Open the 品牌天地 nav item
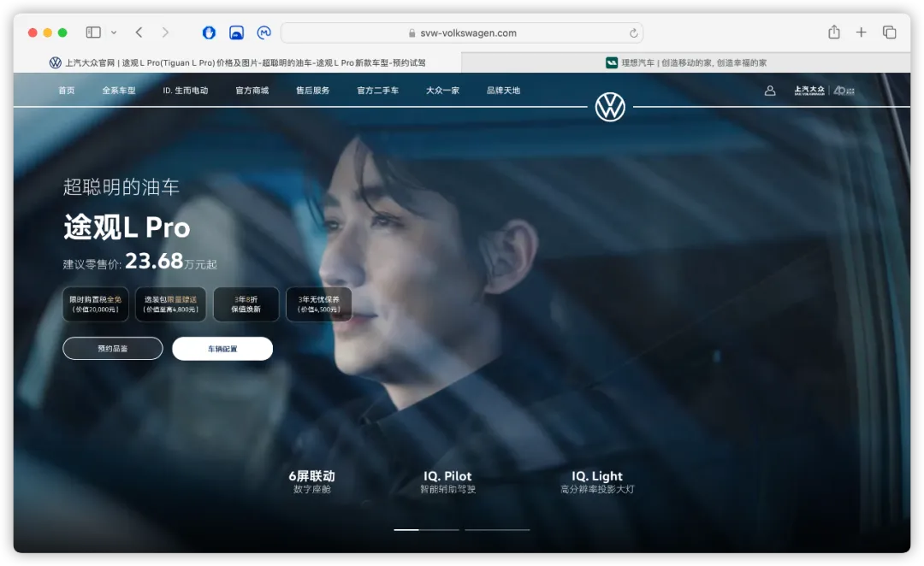This screenshot has height=566, width=924. click(x=503, y=90)
